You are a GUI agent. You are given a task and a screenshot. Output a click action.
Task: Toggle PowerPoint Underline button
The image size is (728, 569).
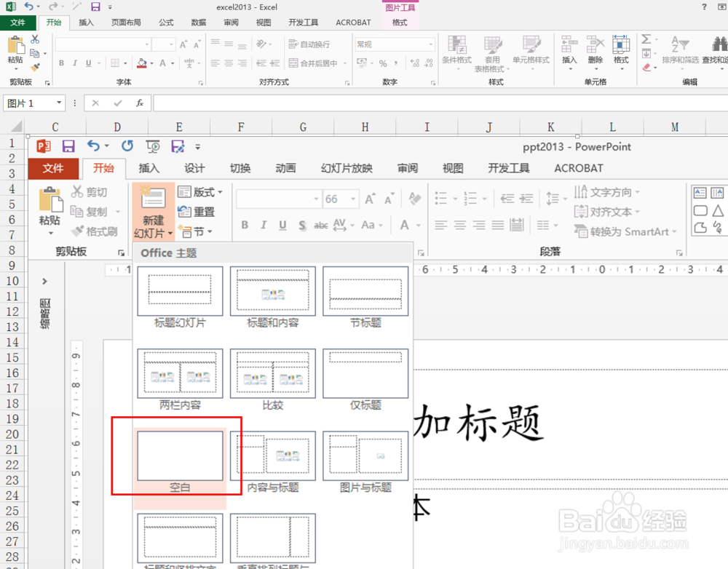pyautogui.click(x=282, y=225)
